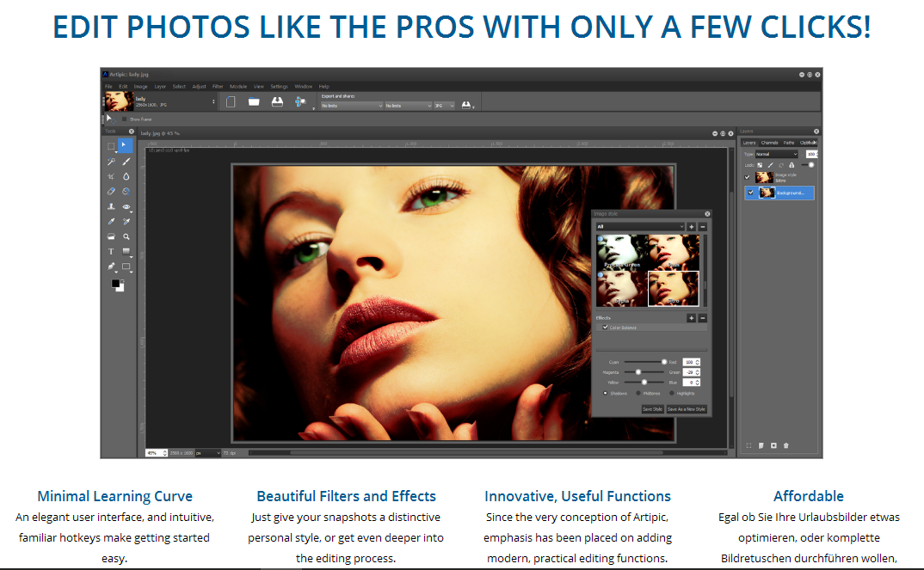Open the All category dropdown in Image style
The width and height of the screenshot is (924, 570).
(x=640, y=227)
